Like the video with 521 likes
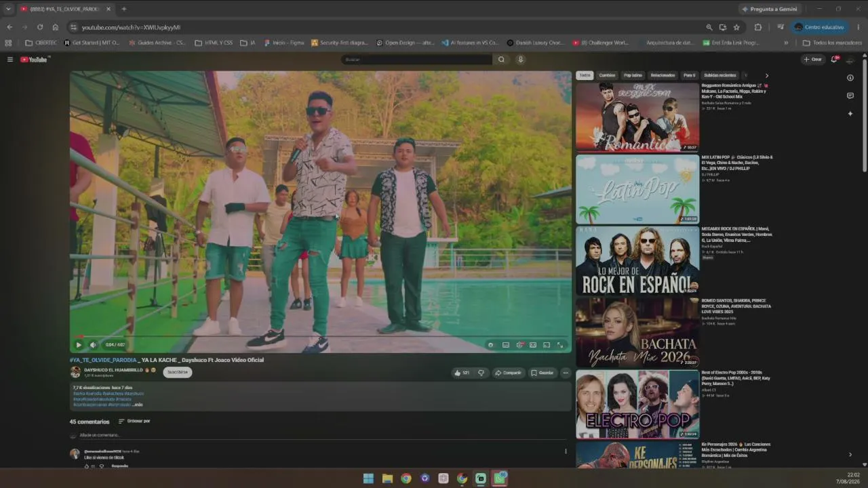The height and width of the screenshot is (488, 868). point(462,373)
